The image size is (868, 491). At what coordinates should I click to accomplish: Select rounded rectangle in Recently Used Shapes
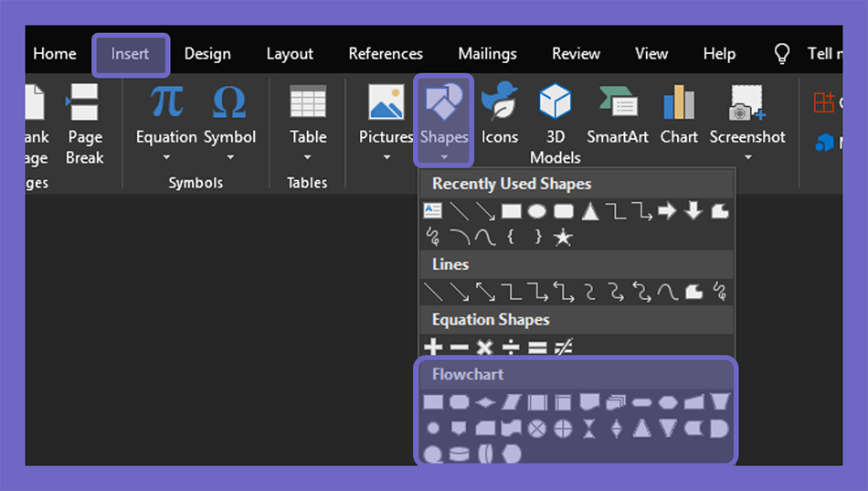(x=564, y=211)
